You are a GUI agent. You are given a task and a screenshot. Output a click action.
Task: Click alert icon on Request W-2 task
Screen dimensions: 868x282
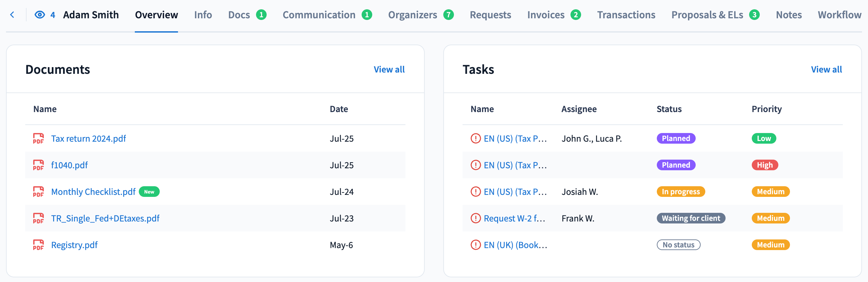[x=476, y=218]
